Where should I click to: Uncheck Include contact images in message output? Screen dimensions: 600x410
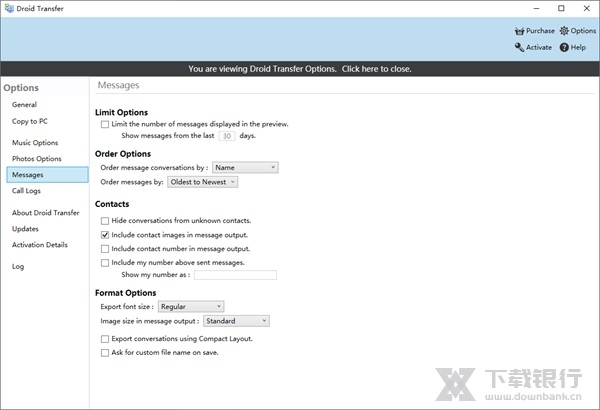coord(106,234)
